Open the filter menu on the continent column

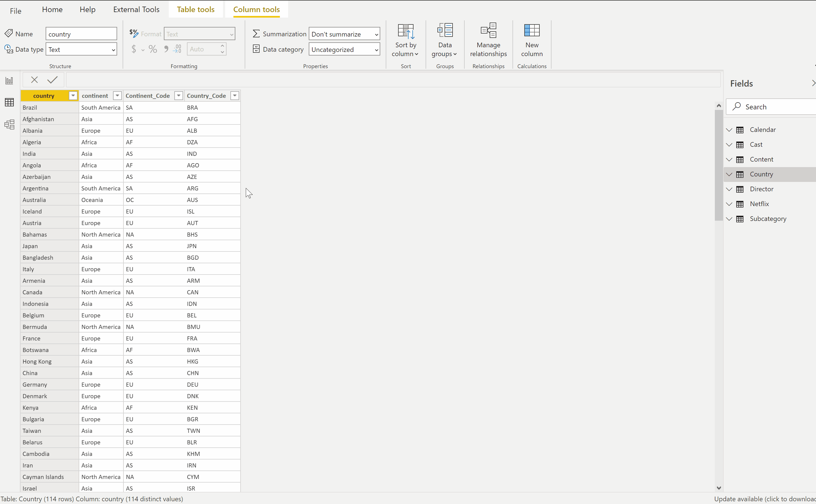tap(117, 95)
